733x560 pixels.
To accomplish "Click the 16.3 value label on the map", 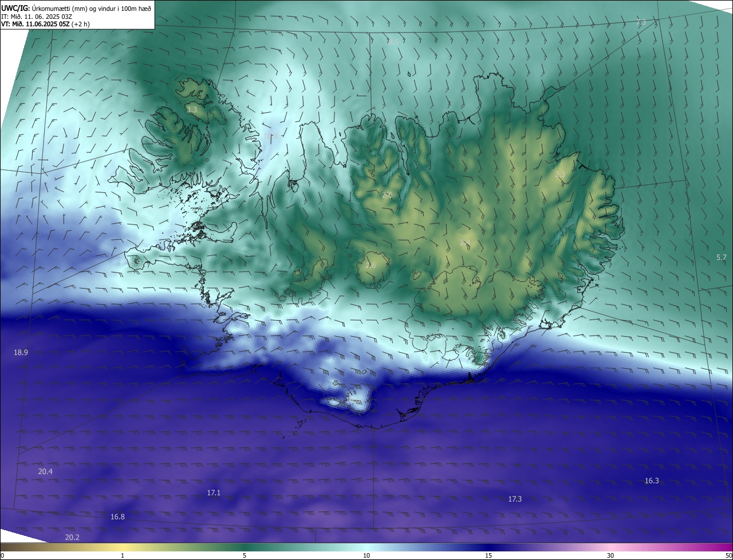I will (652, 481).
